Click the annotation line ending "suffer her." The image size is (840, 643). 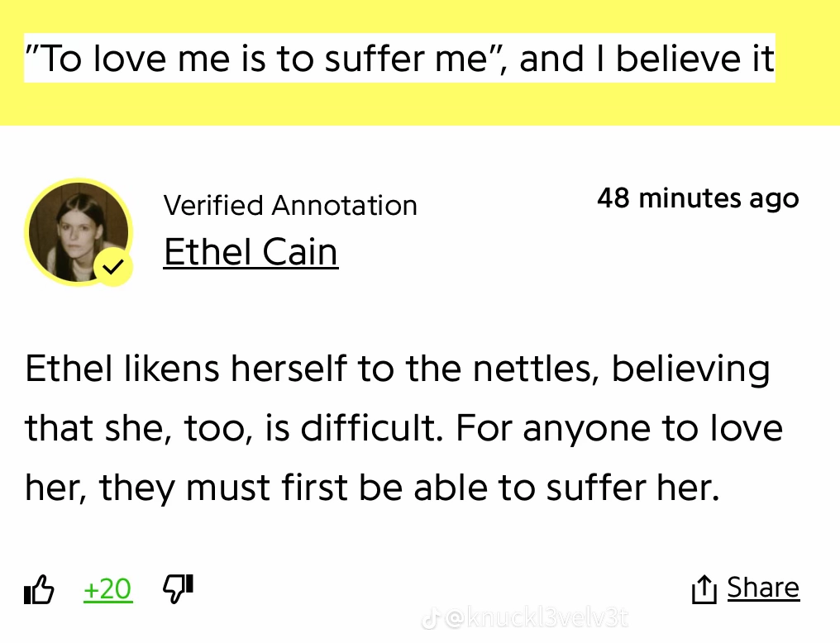point(372,488)
